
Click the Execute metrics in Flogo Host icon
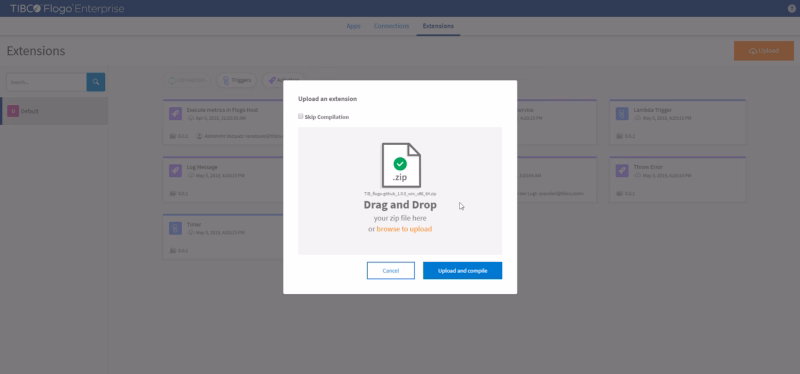pyautogui.click(x=175, y=114)
